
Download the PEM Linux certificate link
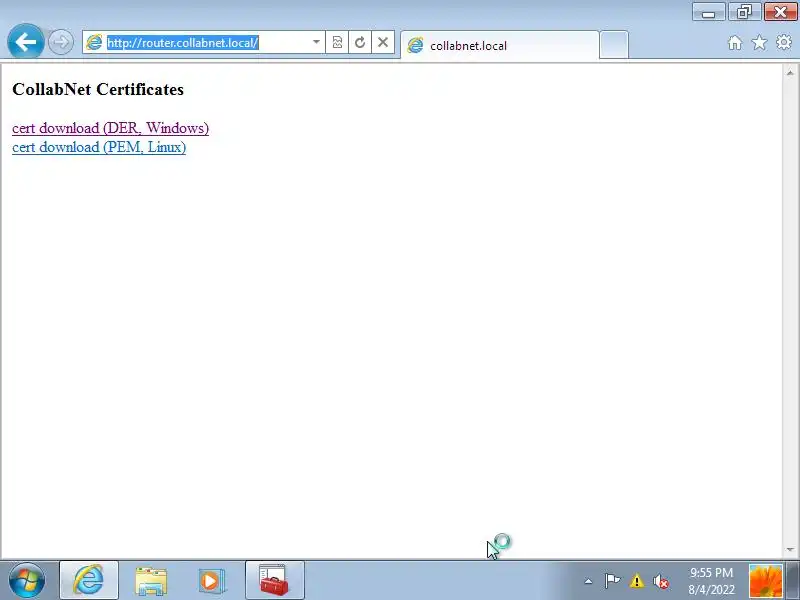(99, 147)
